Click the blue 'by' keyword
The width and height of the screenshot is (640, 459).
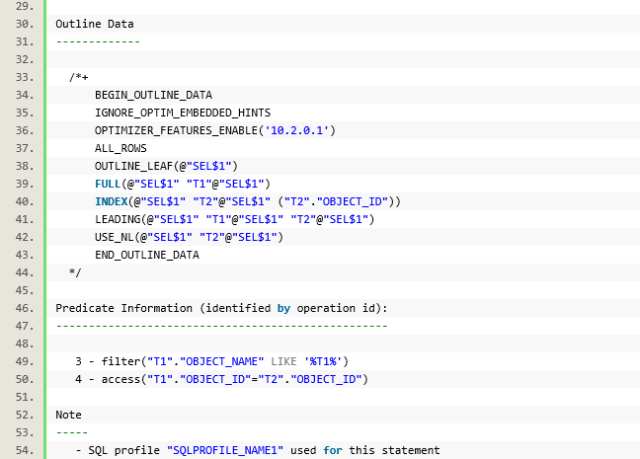point(284,308)
